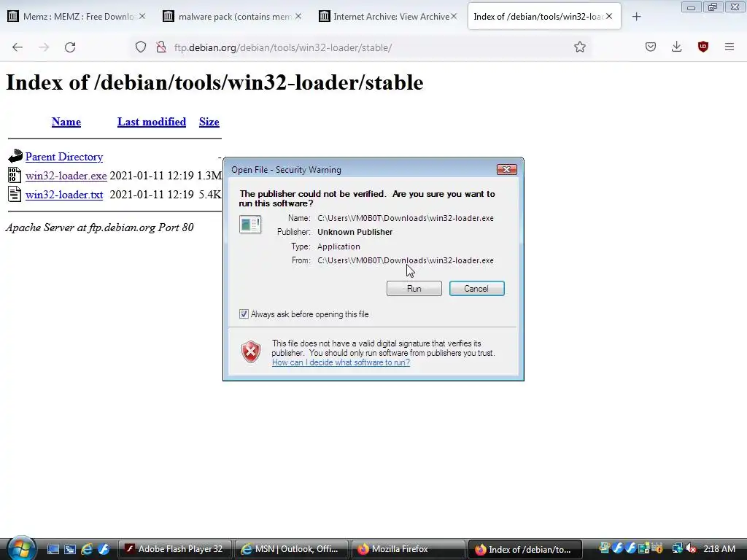Click Show Desktop quick launch icon
The image size is (747, 560).
[x=53, y=549]
